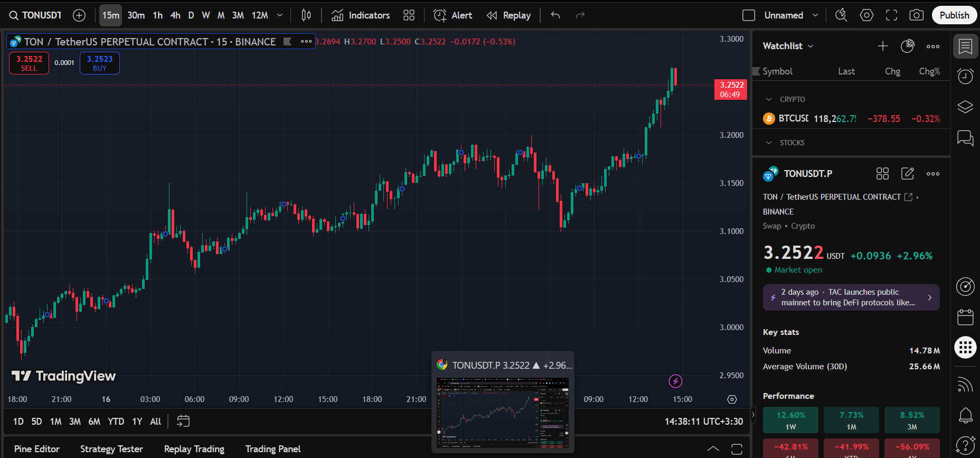980x458 pixels.
Task: Undo the last chart action
Action: 555,15
